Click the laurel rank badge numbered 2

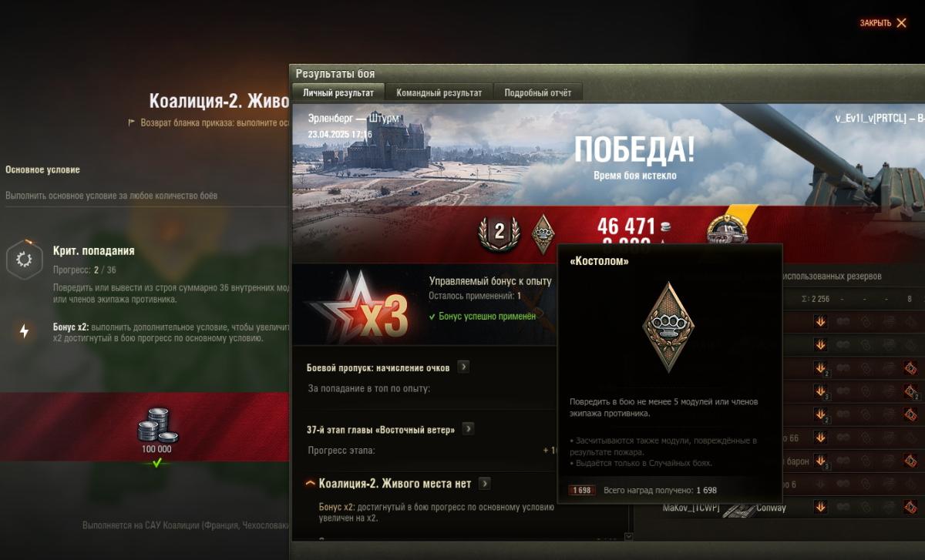point(499,233)
